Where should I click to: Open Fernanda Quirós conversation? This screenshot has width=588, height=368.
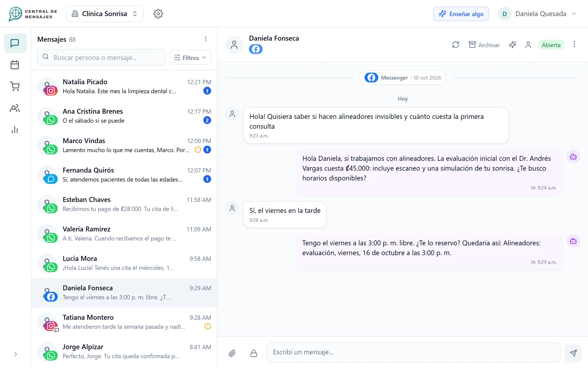point(124,175)
